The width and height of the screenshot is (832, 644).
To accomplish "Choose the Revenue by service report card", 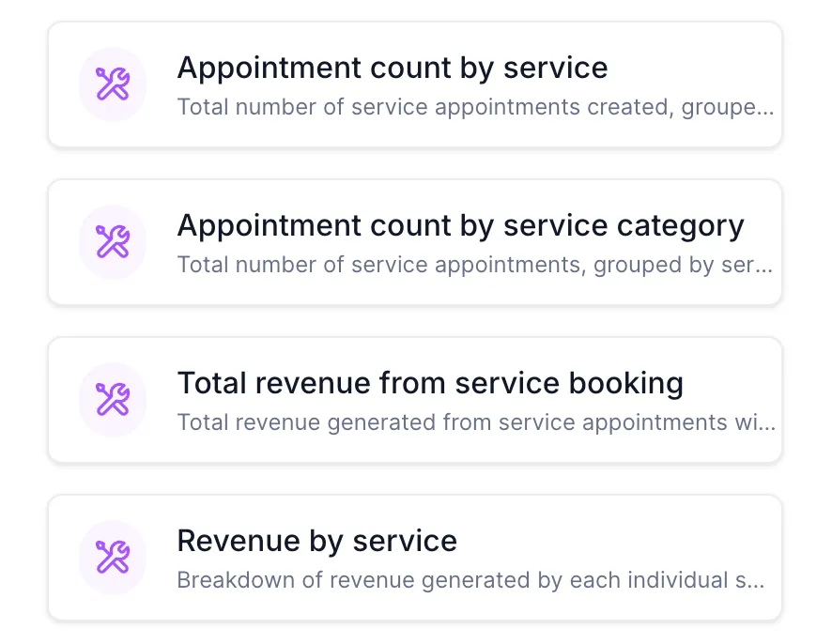I will [x=415, y=557].
